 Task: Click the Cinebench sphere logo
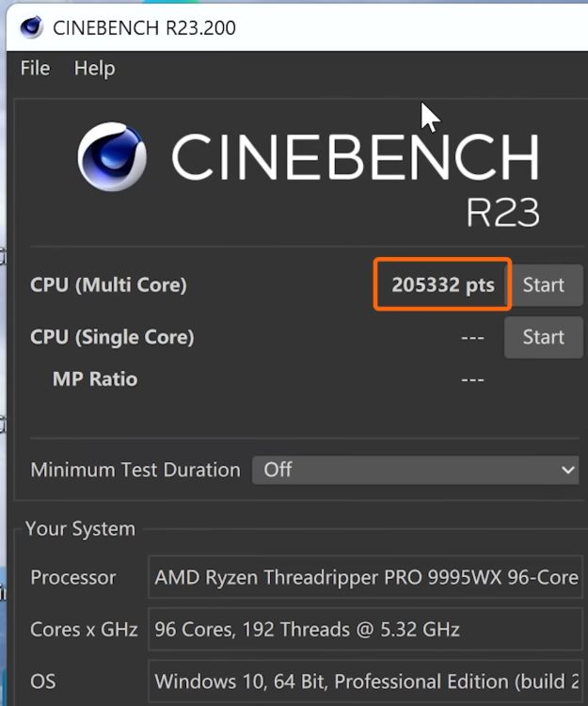(112, 157)
